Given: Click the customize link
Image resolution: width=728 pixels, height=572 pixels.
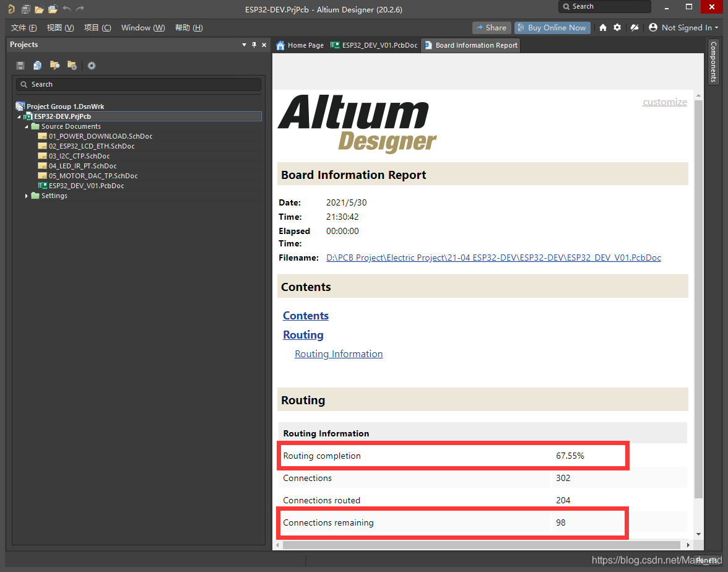Looking at the screenshot, I should pos(664,102).
